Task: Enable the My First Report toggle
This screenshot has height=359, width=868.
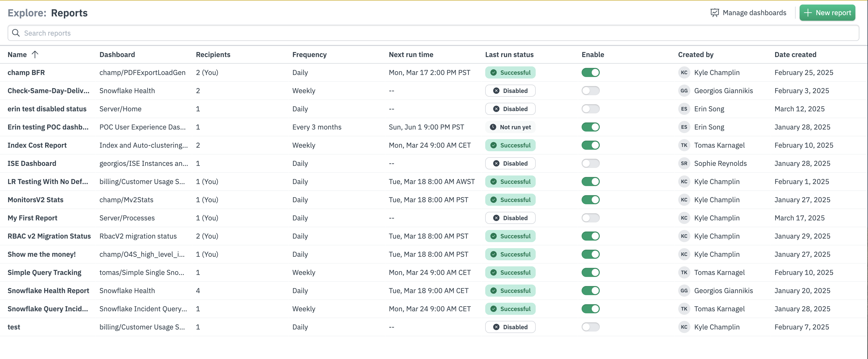Action: coord(590,218)
